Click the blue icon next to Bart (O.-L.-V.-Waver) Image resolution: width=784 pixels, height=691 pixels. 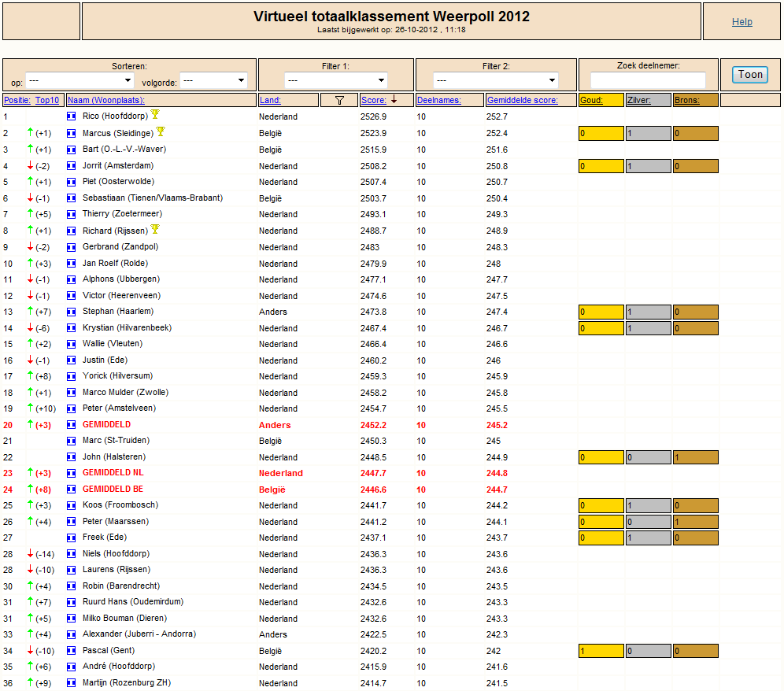tap(72, 149)
